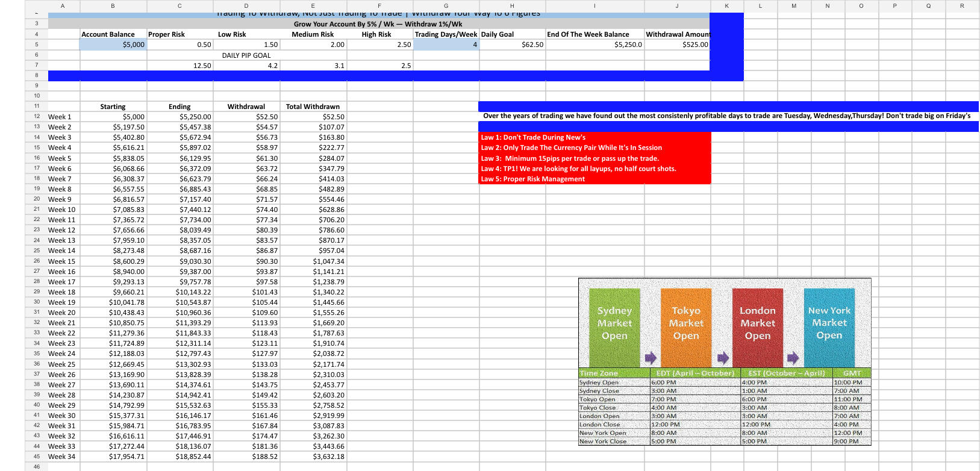Click the Sydney Open row in time table
Image resolution: width=980 pixels, height=471 pixels.
(725, 382)
